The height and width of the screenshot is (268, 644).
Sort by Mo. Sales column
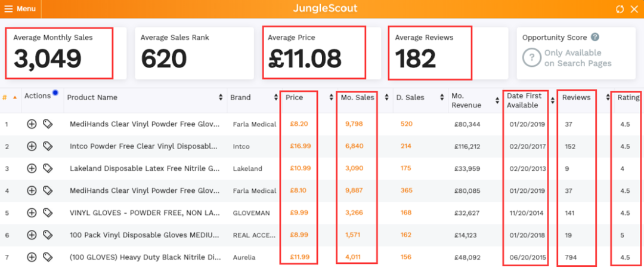click(x=357, y=97)
